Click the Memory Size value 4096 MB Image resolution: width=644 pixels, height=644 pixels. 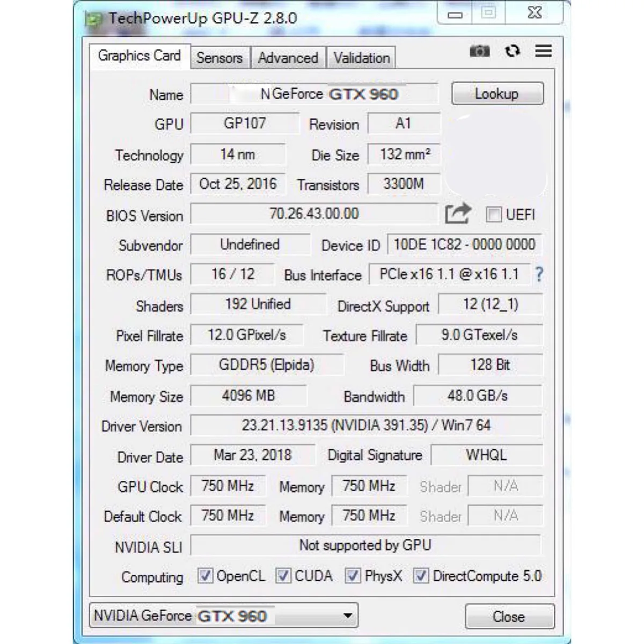[248, 396]
